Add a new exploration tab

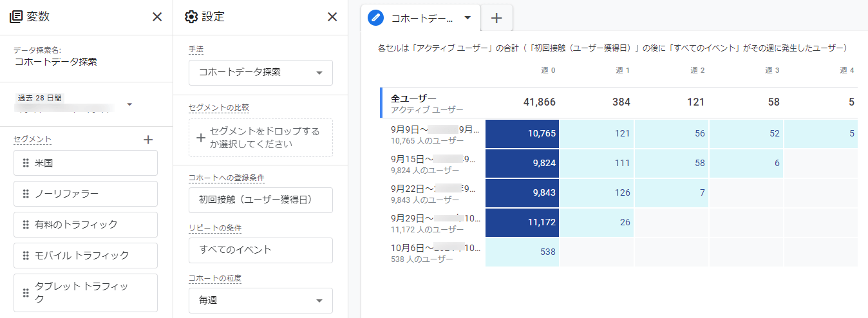coord(496,18)
